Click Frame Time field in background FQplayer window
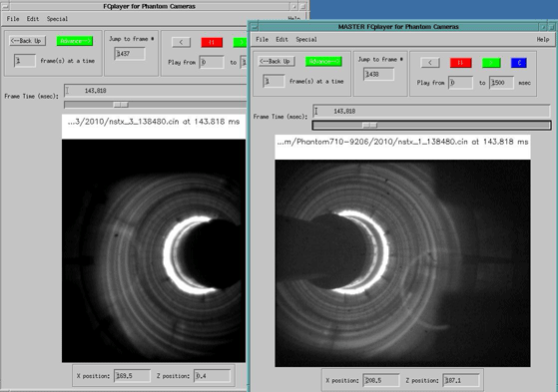Viewport: 558px width, 392px height. coord(156,91)
